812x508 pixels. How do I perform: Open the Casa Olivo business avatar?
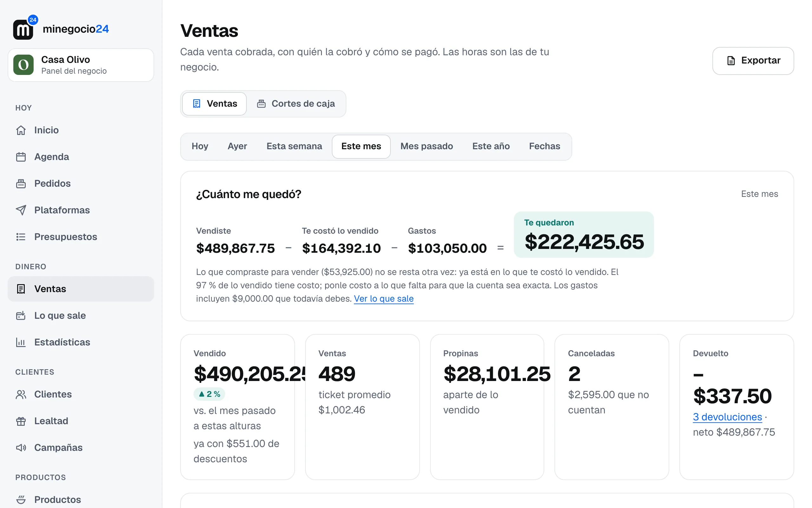tap(23, 65)
